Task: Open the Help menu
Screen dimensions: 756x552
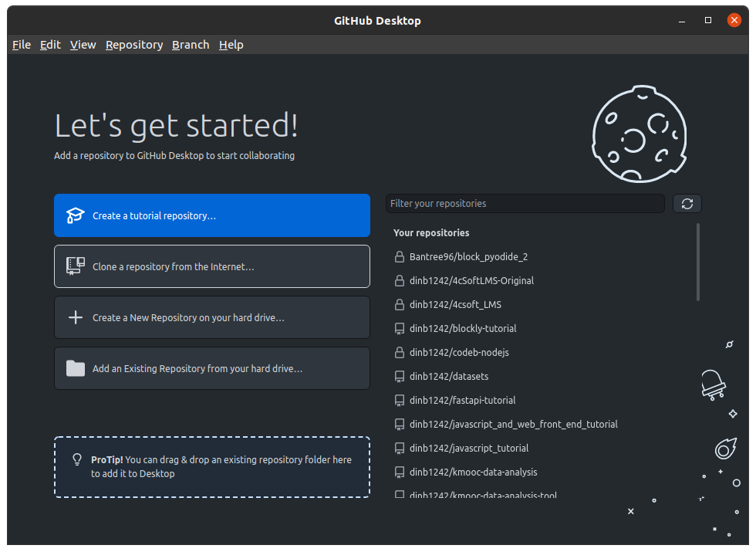Action: [231, 45]
